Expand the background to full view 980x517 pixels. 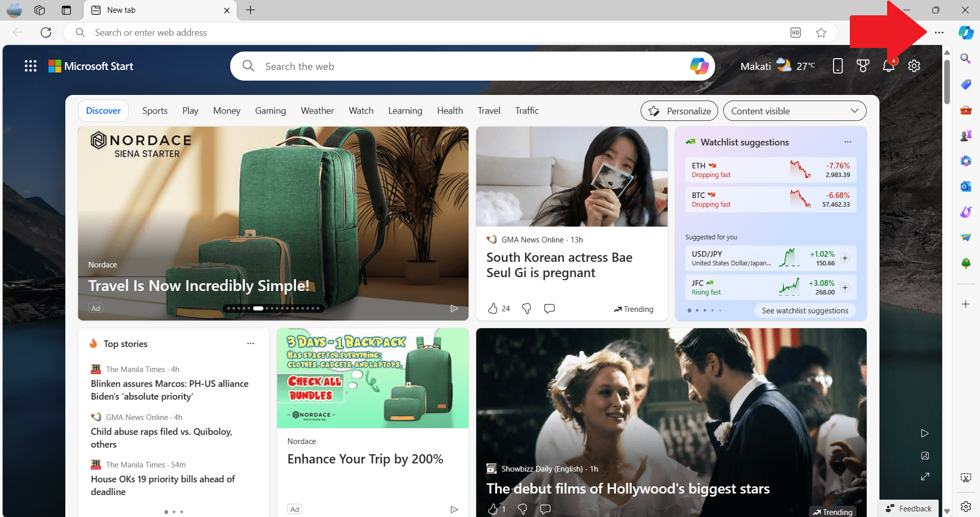[x=924, y=476]
